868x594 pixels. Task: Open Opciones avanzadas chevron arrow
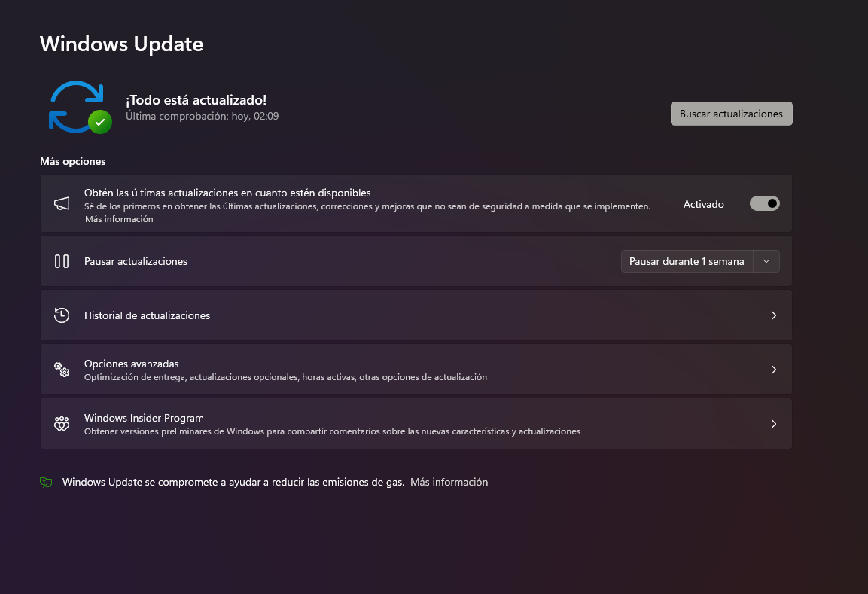pos(774,370)
